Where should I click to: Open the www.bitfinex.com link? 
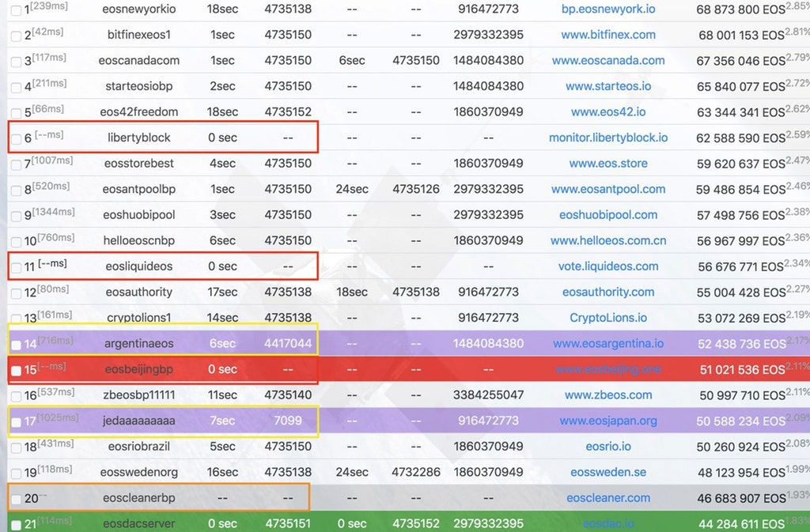coord(608,35)
